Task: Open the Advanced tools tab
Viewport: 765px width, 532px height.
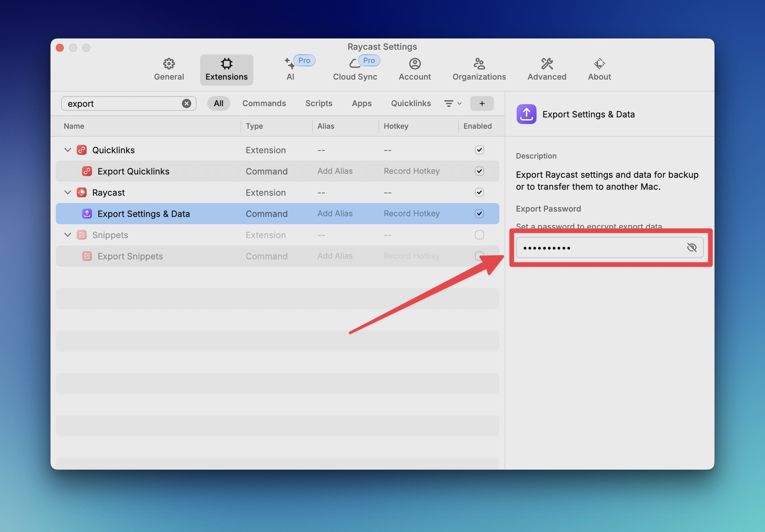Action: coord(547,69)
